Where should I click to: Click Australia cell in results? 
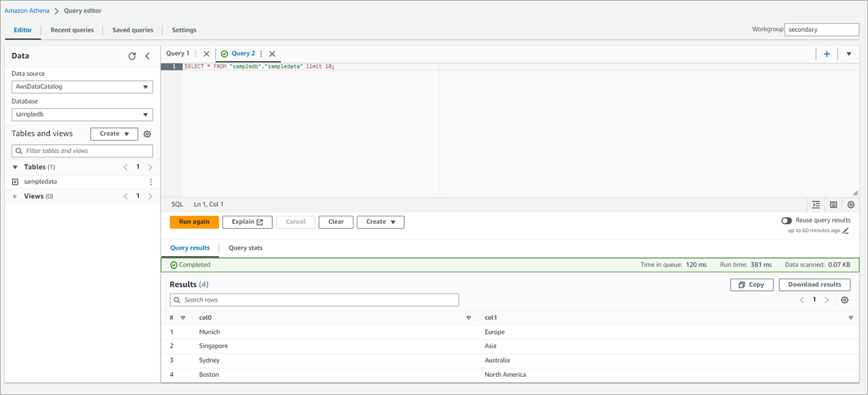[497, 361]
